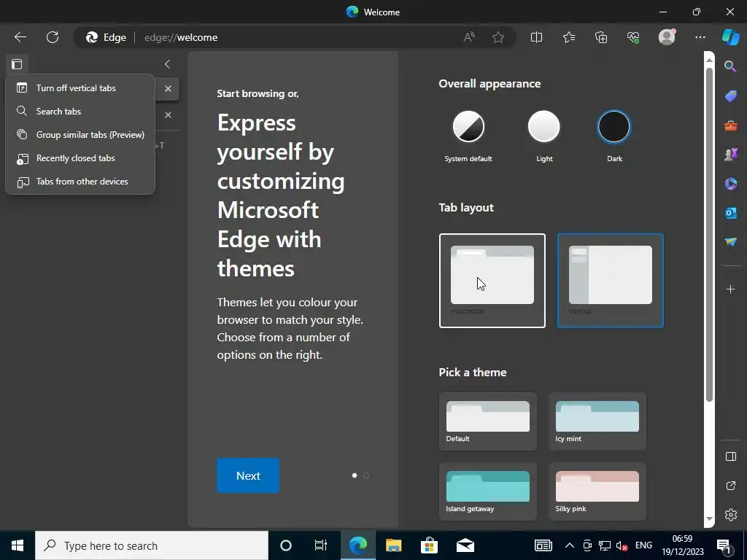Open sidebar Search icon

pos(730,66)
